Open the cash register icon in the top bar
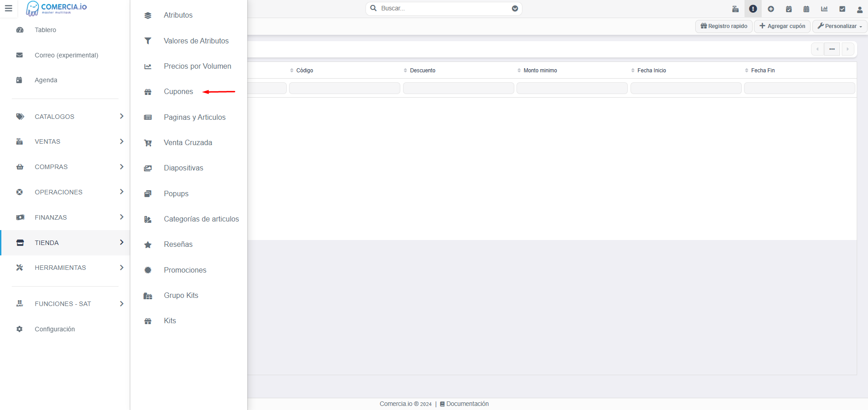This screenshot has width=868, height=410. tap(735, 9)
